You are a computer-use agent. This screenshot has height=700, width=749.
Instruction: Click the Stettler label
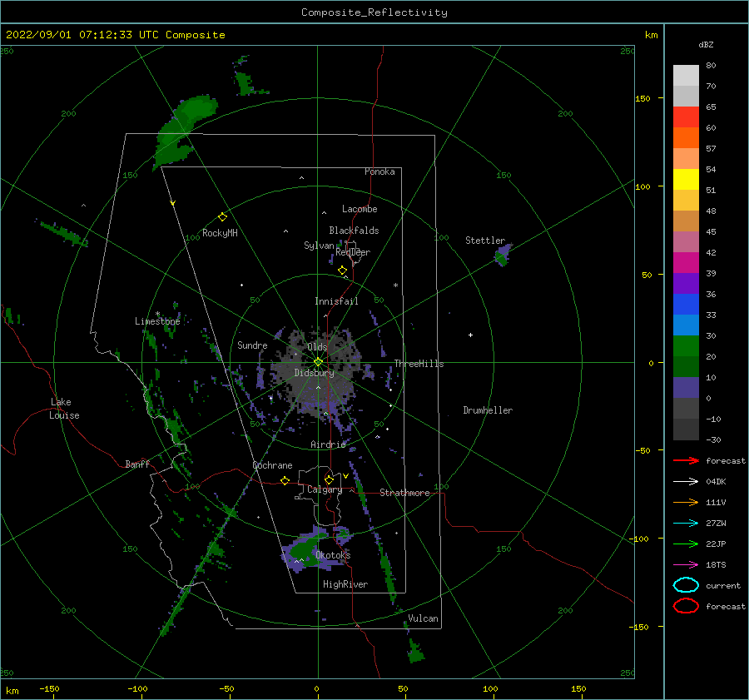coord(485,241)
